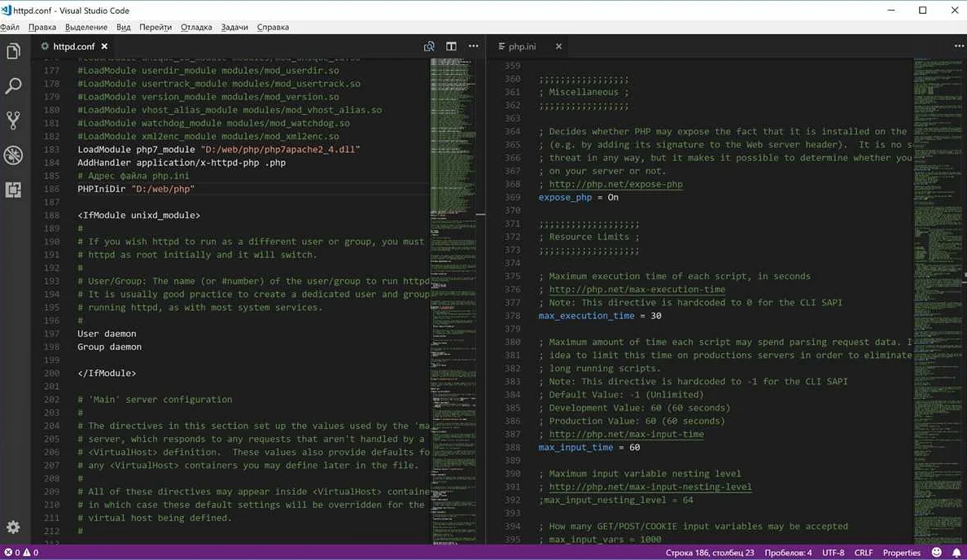967x560 pixels.
Task: Open the Search panel icon
Action: 13,86
